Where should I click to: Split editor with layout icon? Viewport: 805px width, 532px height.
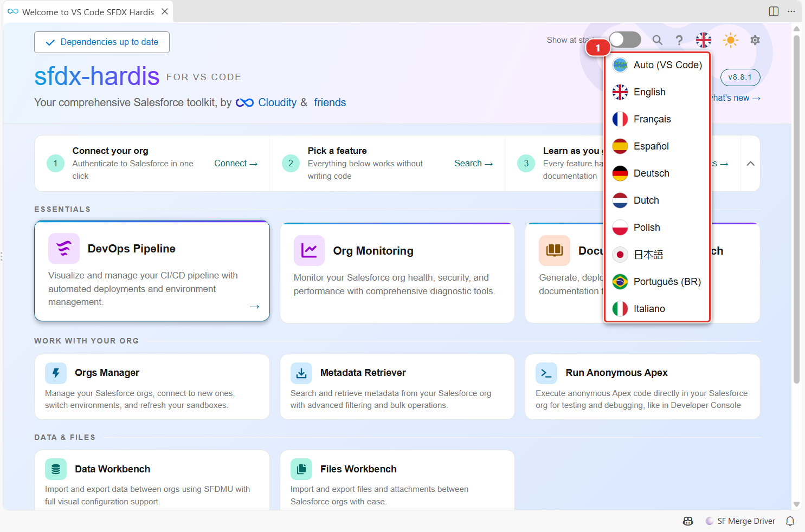774,11
